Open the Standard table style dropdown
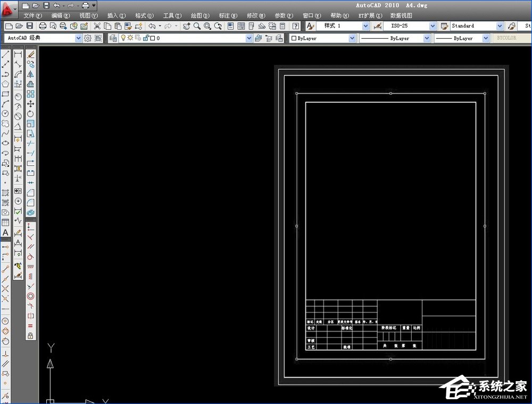 500,26
